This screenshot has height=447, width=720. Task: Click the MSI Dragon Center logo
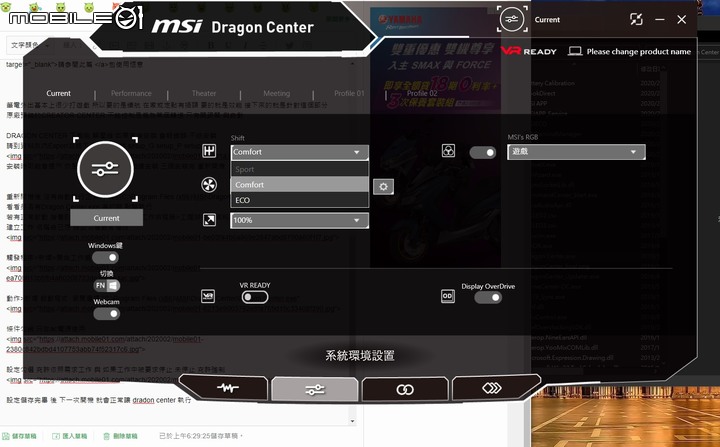click(x=233, y=27)
